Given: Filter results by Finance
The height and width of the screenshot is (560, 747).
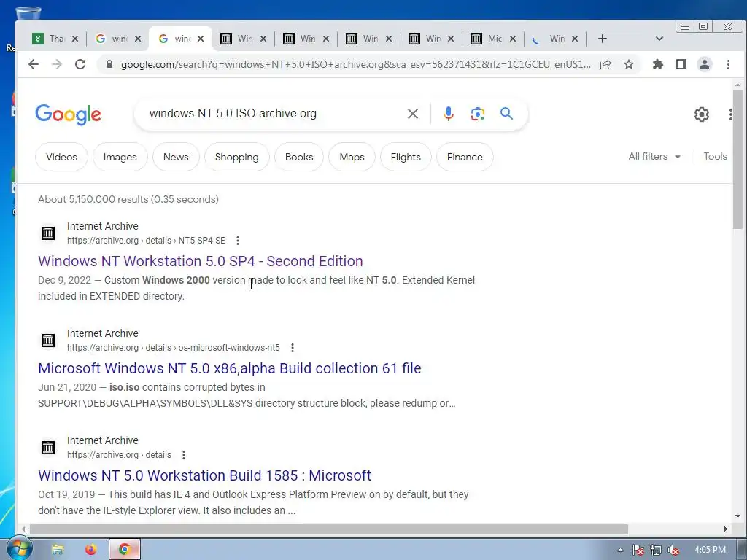Looking at the screenshot, I should (465, 157).
